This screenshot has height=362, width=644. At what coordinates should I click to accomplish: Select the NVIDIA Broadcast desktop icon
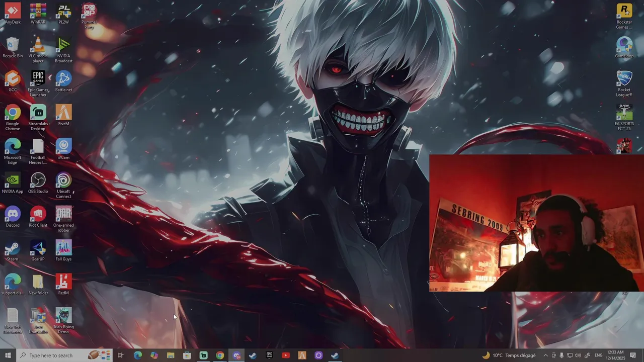click(63, 50)
